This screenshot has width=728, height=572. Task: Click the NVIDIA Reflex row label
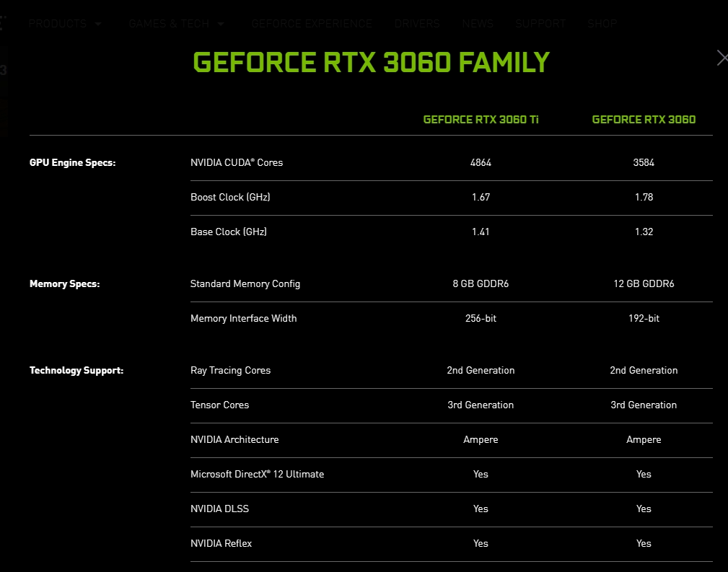pyautogui.click(x=221, y=543)
